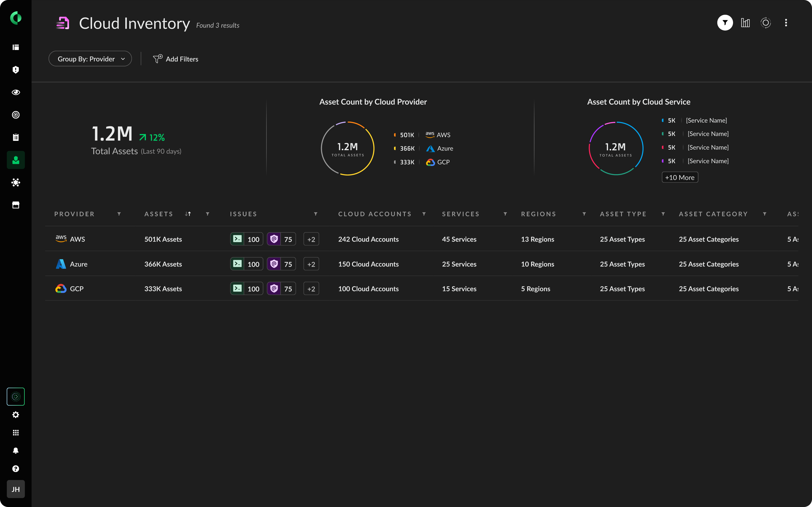Select the shield alert icon in the sidebar
This screenshot has width=812, height=507.
click(x=16, y=70)
